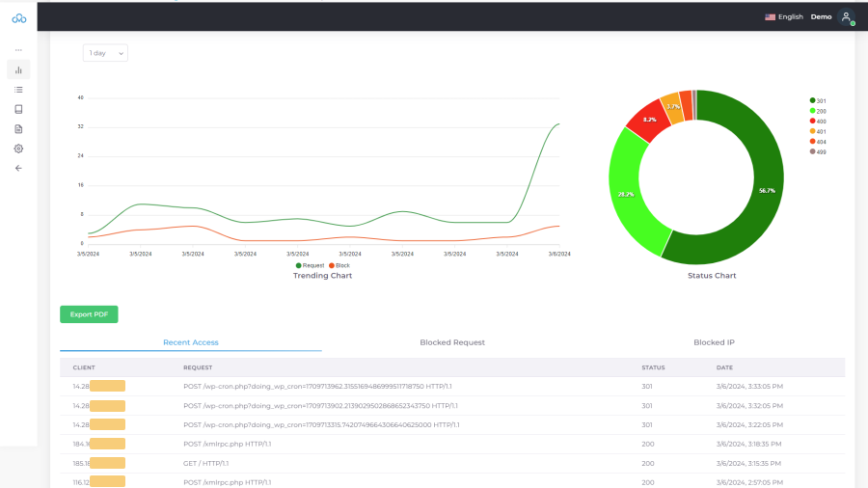The height and width of the screenshot is (488, 868).
Task: Toggle the Request series in chart legend
Action: [309, 265]
